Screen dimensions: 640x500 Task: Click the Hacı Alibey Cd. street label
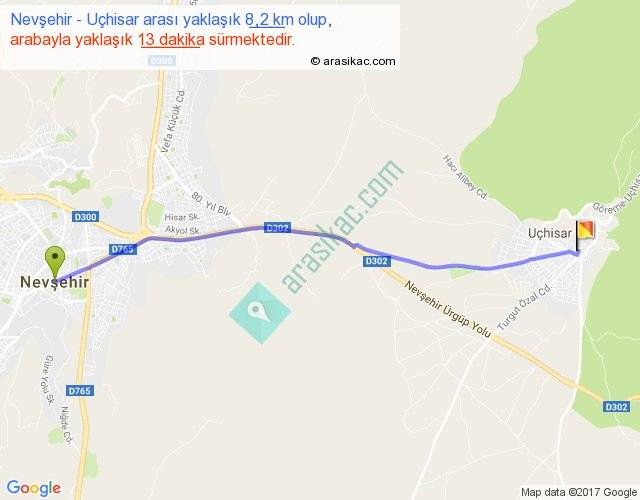[465, 177]
